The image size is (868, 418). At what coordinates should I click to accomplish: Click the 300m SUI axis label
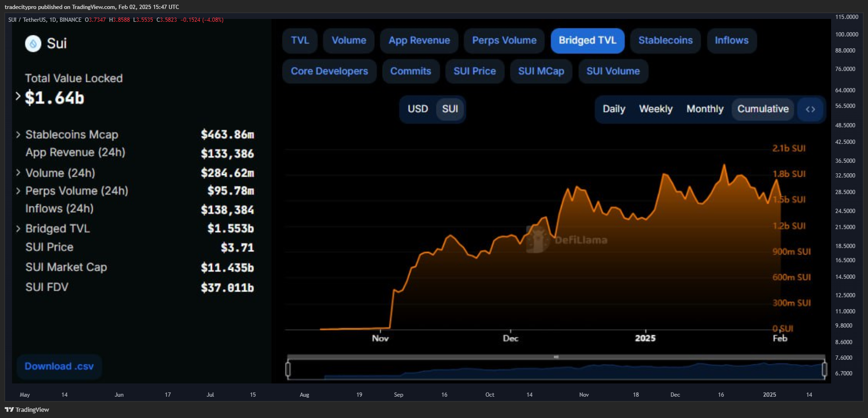point(791,303)
